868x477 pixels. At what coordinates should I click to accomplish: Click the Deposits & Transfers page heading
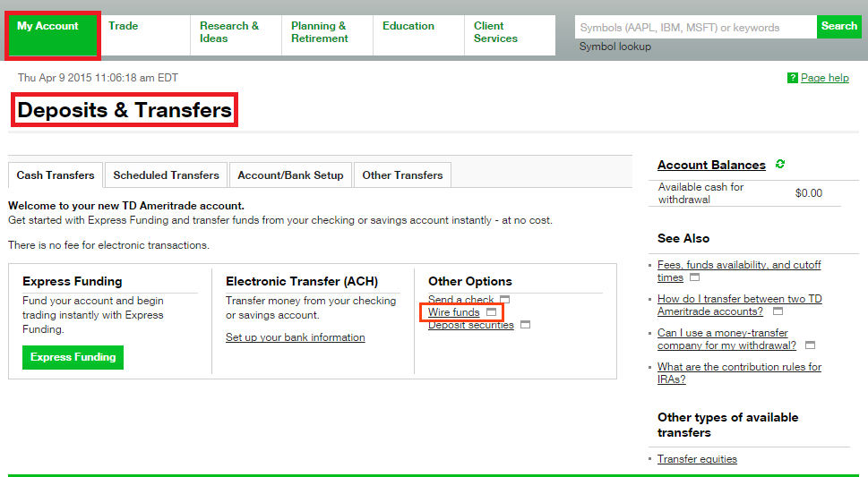pyautogui.click(x=125, y=110)
